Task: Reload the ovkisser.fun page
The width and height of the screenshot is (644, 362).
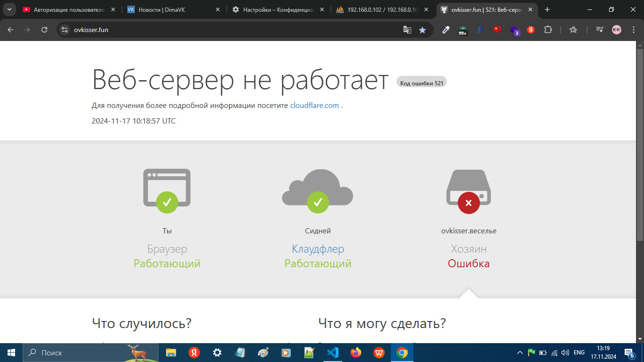Action: coord(44,30)
